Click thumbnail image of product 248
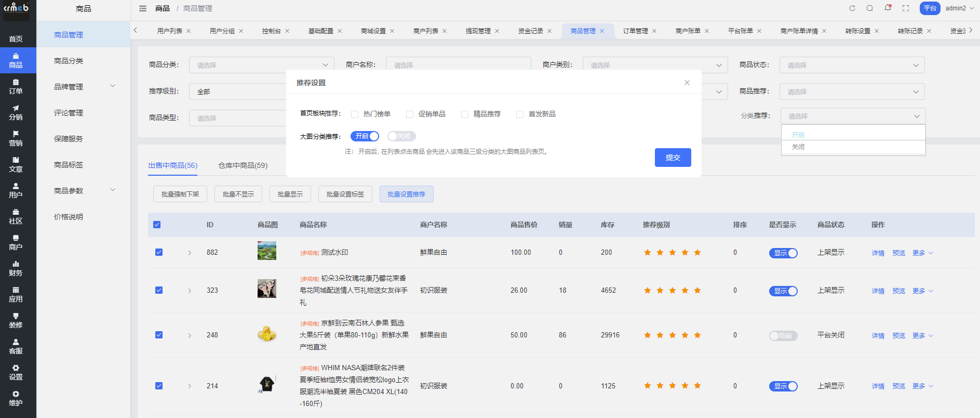 coord(267,334)
